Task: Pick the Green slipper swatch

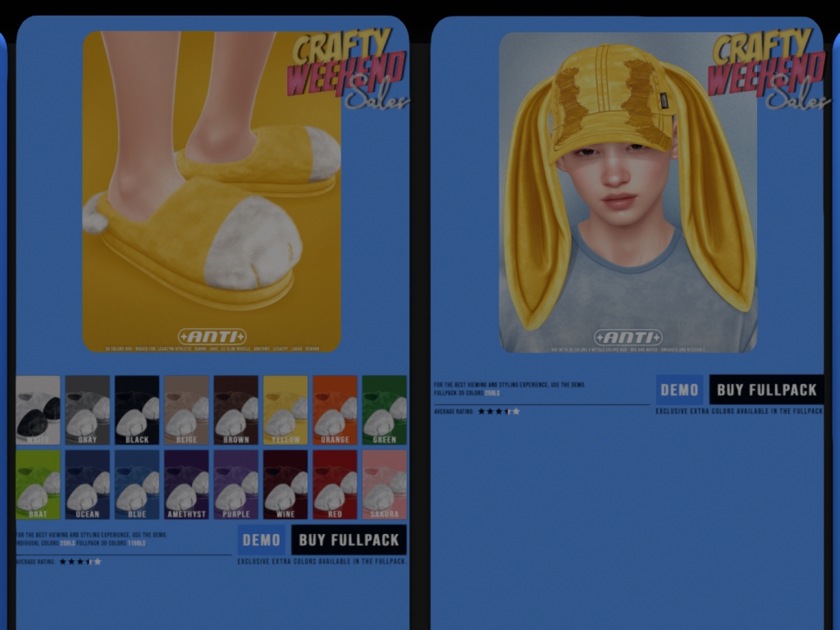Action: 384,410
